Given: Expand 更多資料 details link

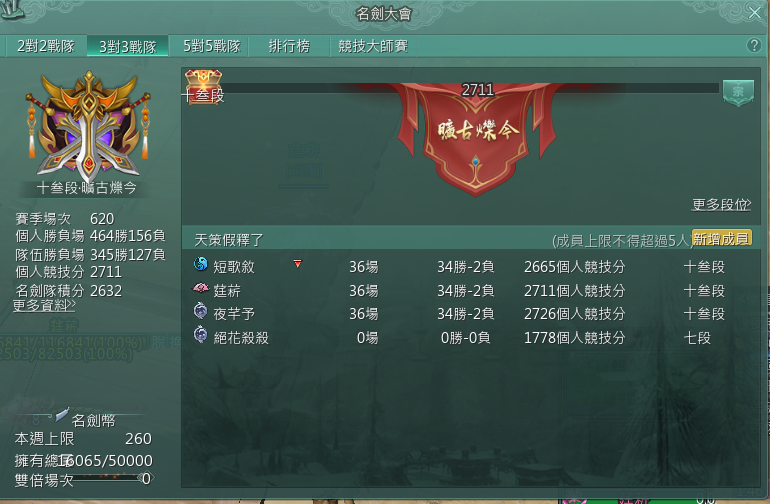Looking at the screenshot, I should coord(44,306).
